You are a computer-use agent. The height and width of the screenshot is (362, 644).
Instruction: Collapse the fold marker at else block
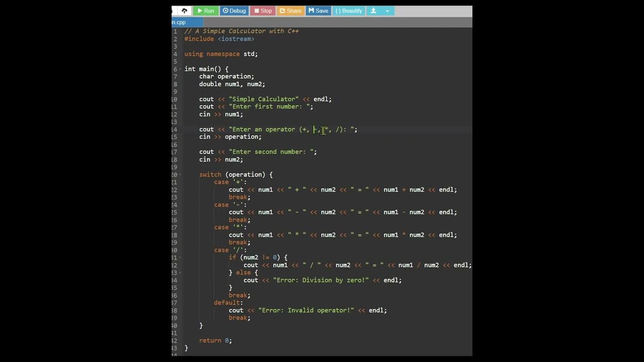tap(180, 273)
